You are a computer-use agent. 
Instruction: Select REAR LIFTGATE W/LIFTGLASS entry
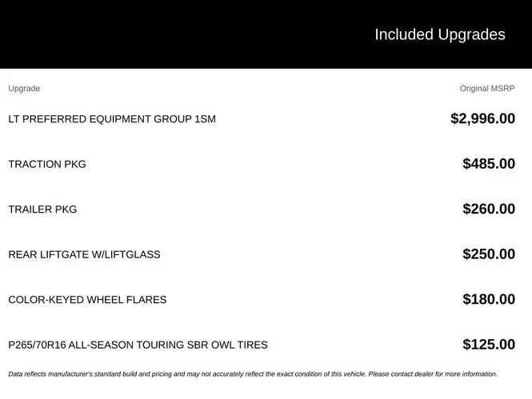pyautogui.click(x=84, y=254)
